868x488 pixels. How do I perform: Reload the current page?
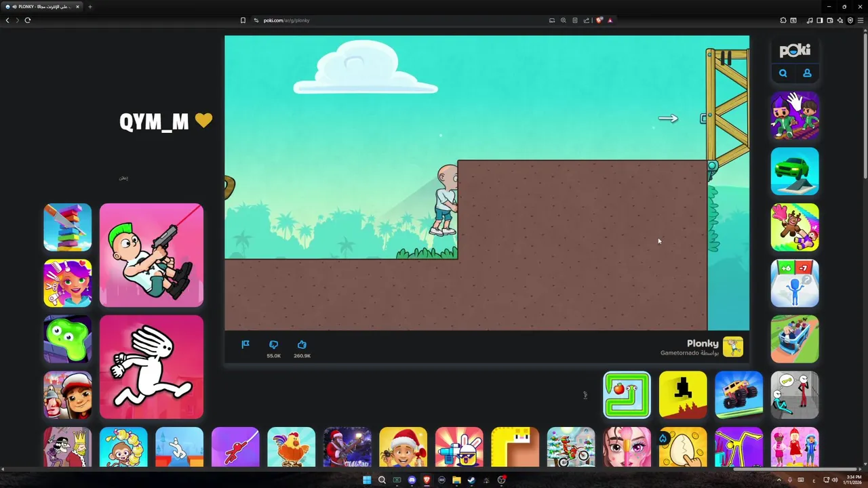(x=28, y=20)
